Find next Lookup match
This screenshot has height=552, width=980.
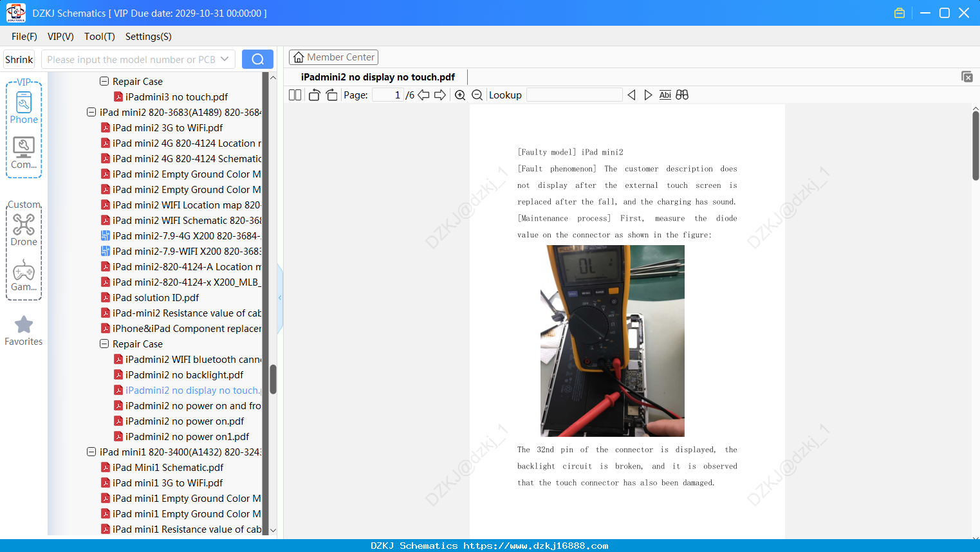(648, 95)
